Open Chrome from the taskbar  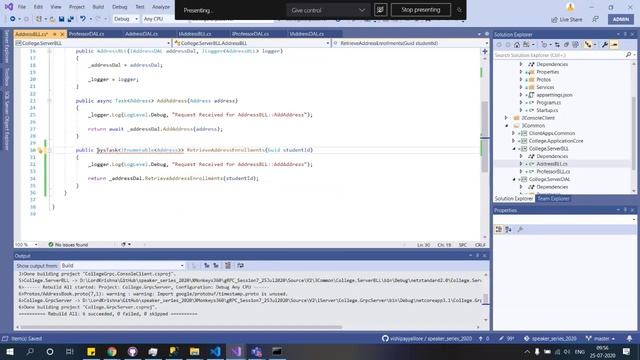pos(112,351)
